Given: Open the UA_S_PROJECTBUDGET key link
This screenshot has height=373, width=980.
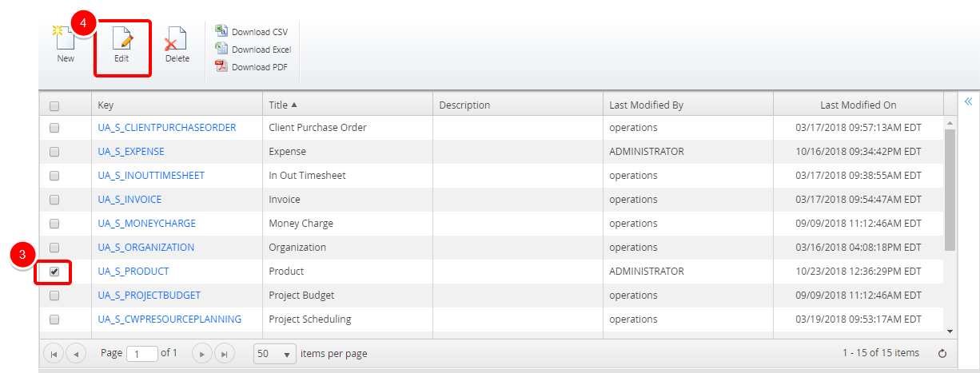Looking at the screenshot, I should tap(149, 296).
